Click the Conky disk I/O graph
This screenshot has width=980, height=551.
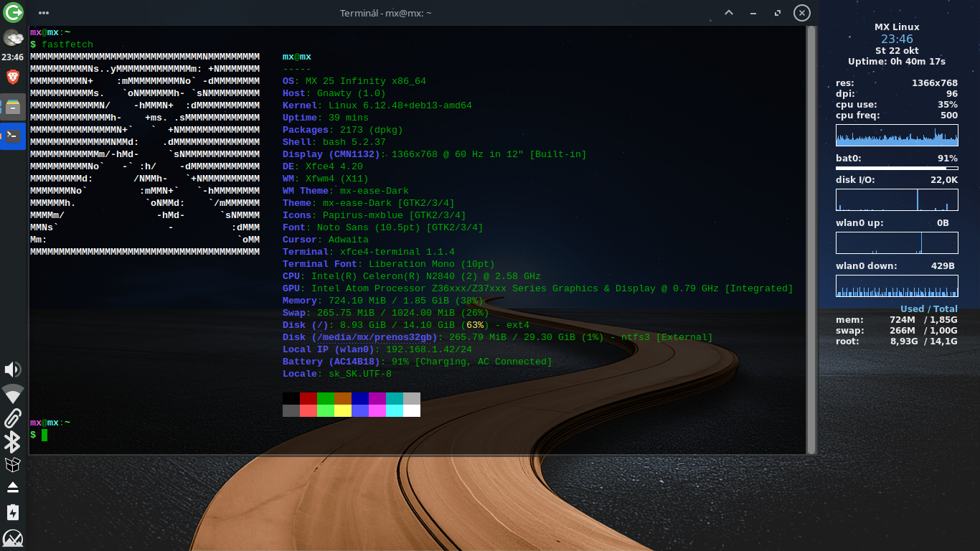click(x=897, y=199)
